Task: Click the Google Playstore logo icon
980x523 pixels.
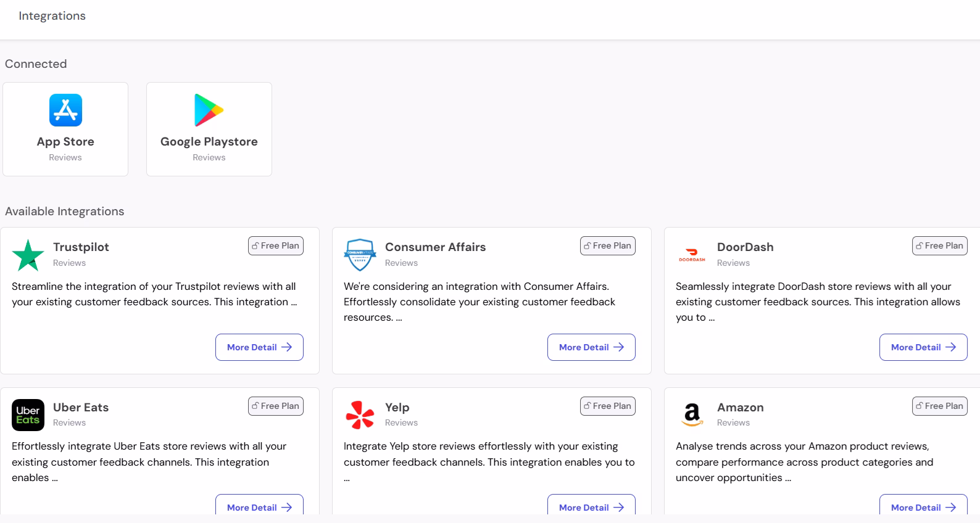Action: point(209,110)
